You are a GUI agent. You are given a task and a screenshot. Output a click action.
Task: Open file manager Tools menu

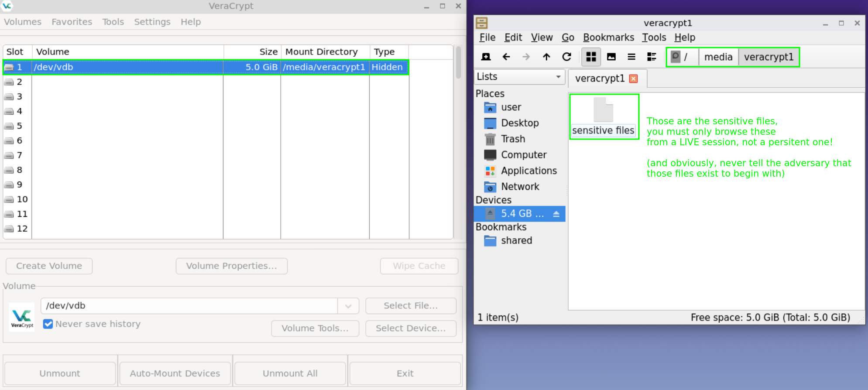point(654,38)
